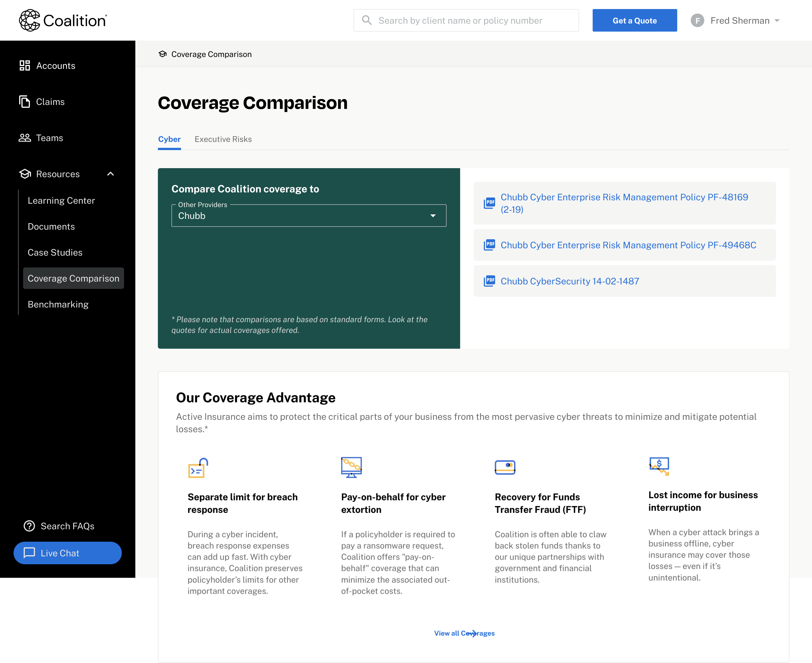Open Case Studies under Resources
The width and height of the screenshot is (812, 663).
[55, 253]
